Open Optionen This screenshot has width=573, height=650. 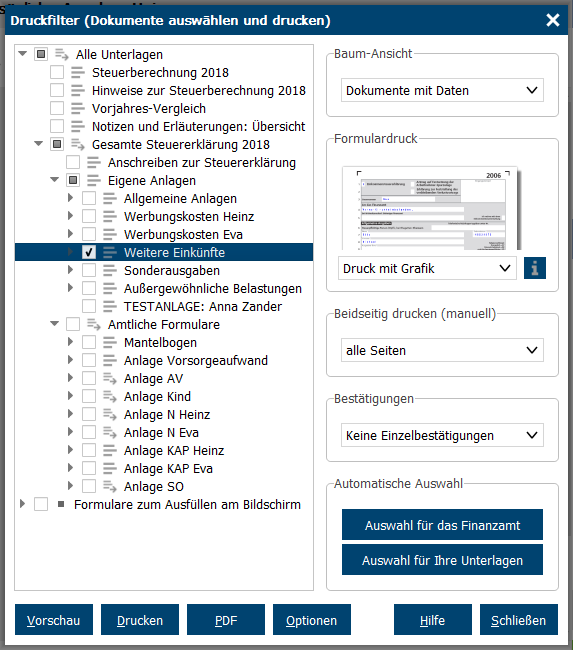[312, 620]
